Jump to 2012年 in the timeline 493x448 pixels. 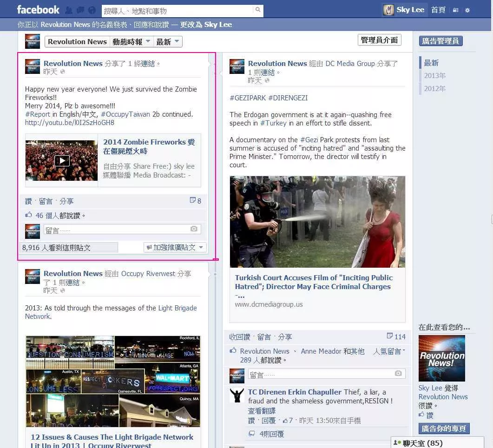(434, 89)
